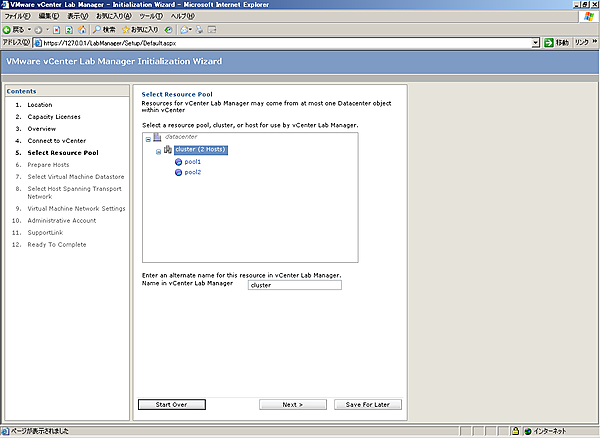Open the ヘルプ (Help) menu

coord(183,16)
